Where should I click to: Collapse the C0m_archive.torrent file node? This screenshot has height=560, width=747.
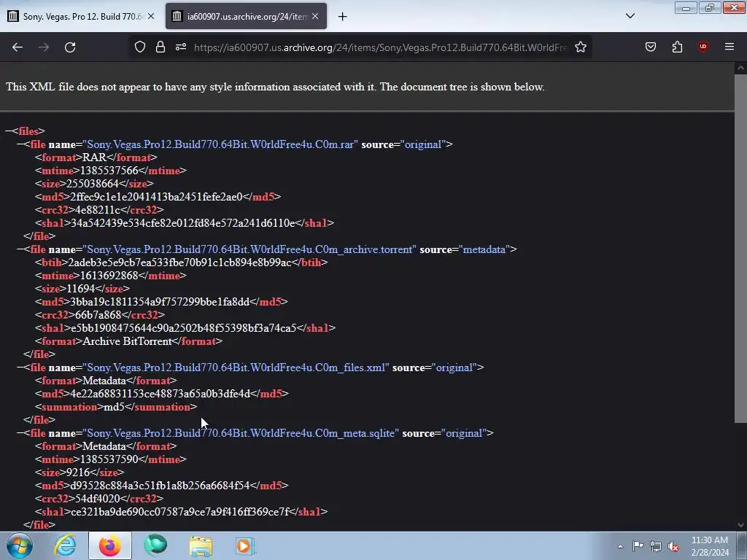[20, 249]
